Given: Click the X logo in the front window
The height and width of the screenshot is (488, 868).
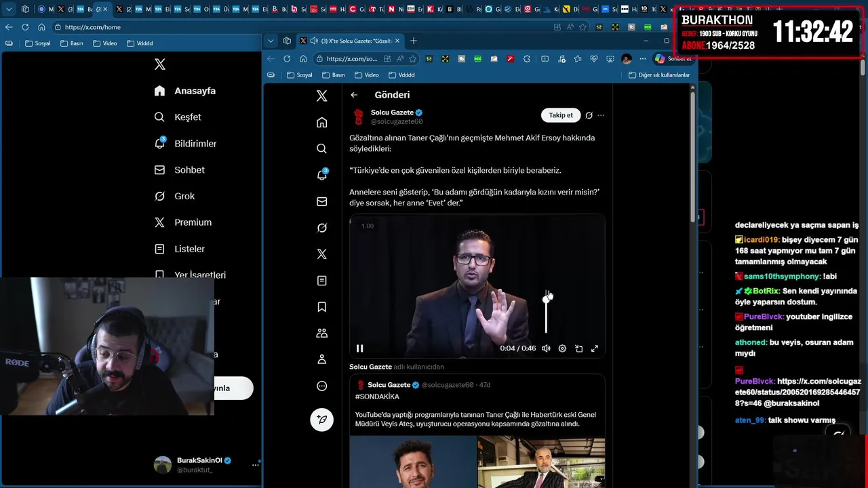Looking at the screenshot, I should [322, 96].
